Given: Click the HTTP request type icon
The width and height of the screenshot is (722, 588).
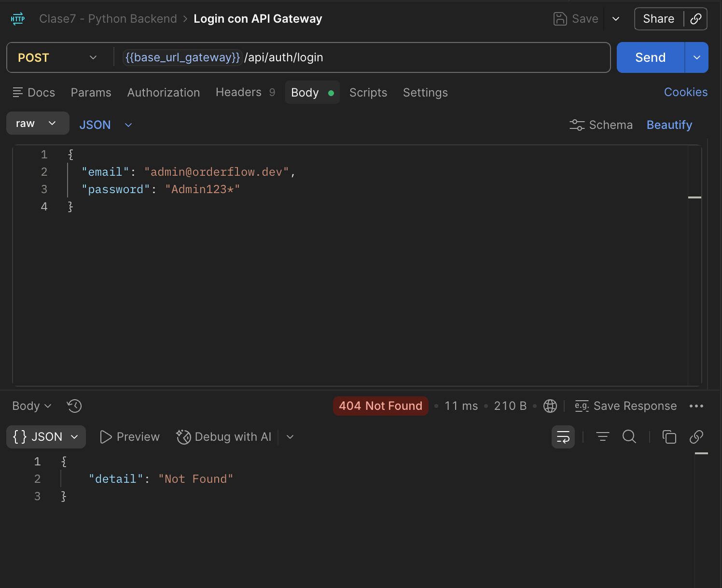Looking at the screenshot, I should (x=18, y=19).
